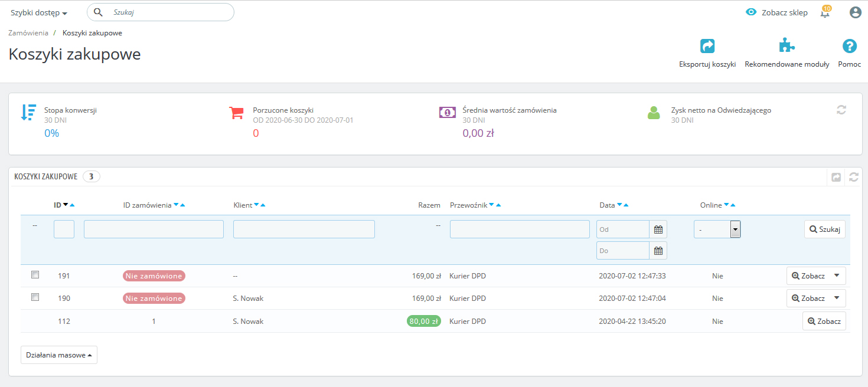Screen dimensions: 868x387
Task: Open Działania masowe bulk actions menu
Action: tap(59, 355)
